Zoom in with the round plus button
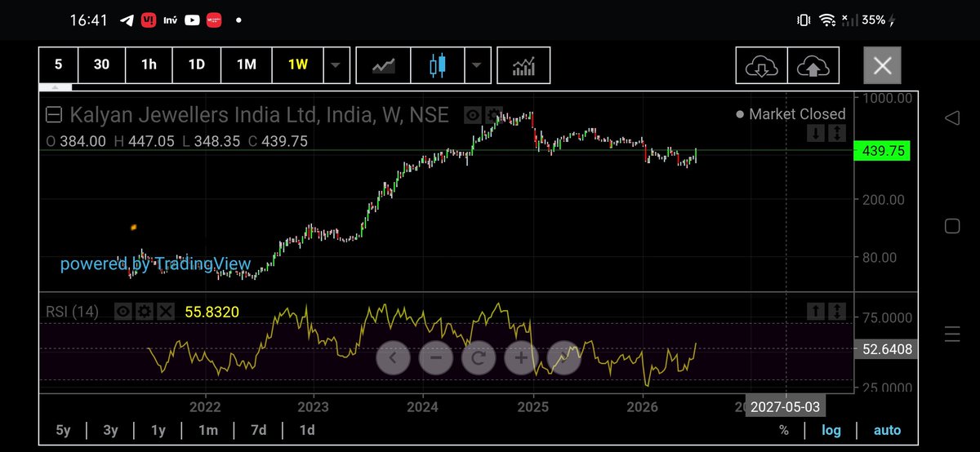 [x=521, y=357]
